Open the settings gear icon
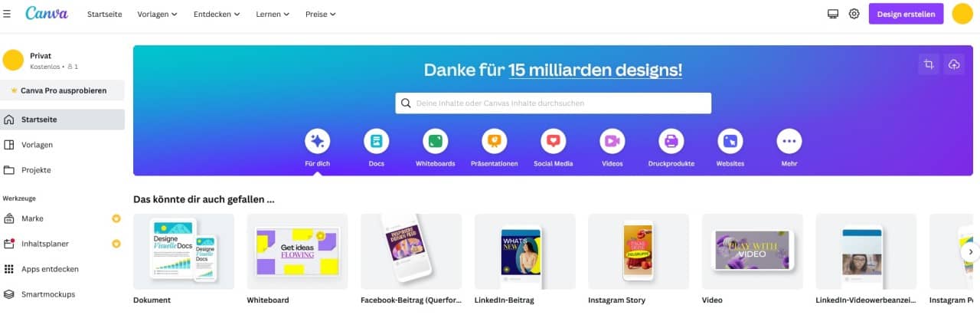 [x=854, y=14]
